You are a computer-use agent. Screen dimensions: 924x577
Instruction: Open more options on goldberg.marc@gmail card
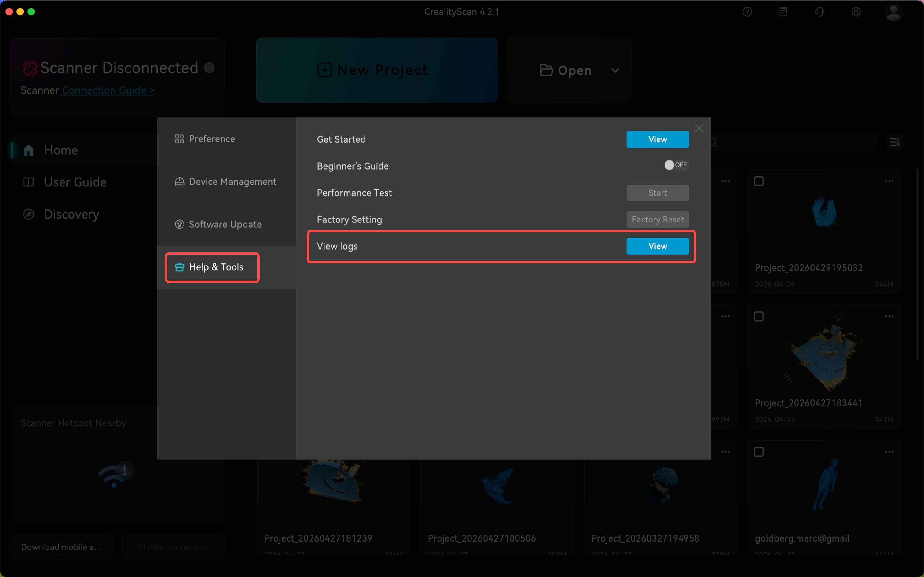(889, 452)
